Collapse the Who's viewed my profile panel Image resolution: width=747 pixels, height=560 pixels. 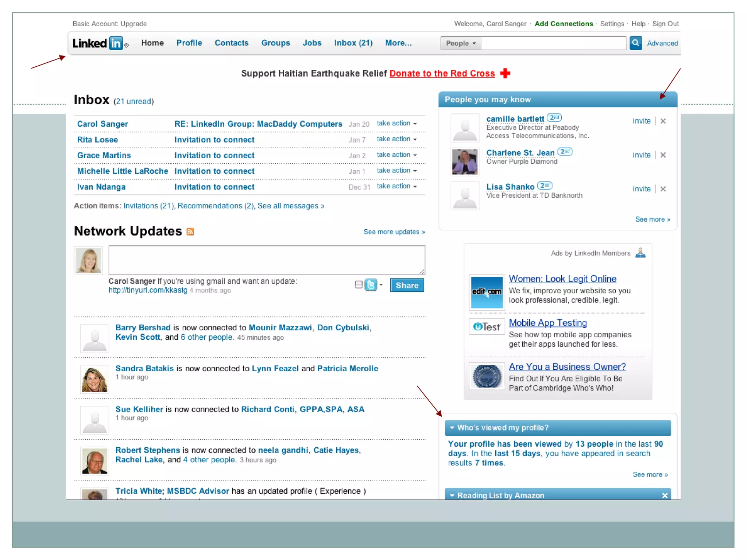coord(452,428)
